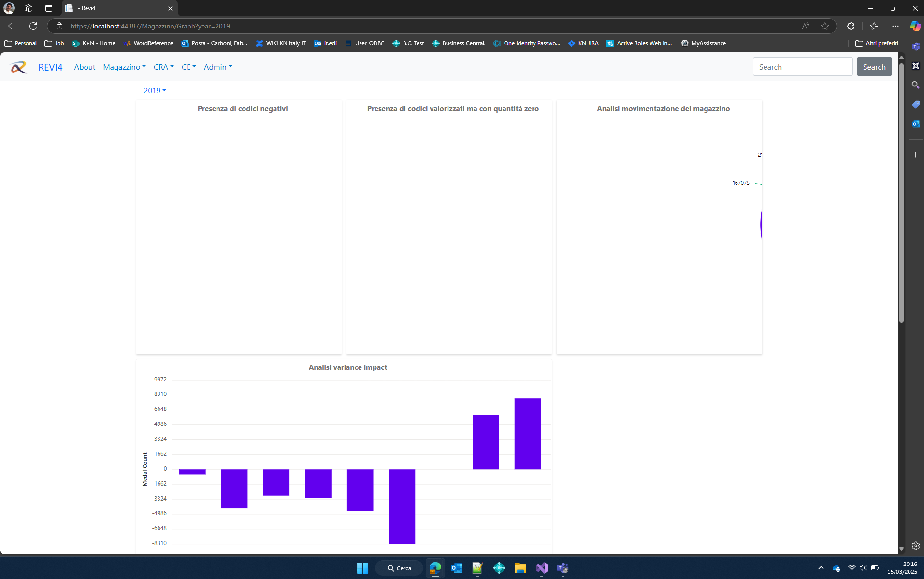Screen dimensions: 924x579
Task: Open the Admin dropdown menu
Action: coord(217,67)
